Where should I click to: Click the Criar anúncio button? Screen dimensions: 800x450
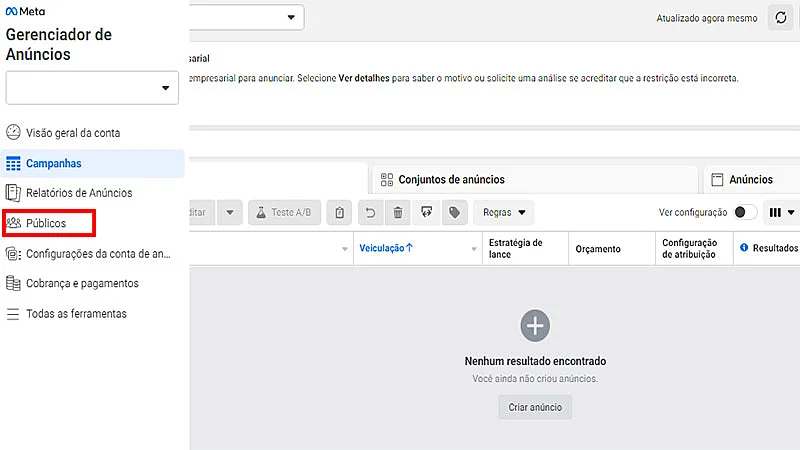click(x=535, y=407)
